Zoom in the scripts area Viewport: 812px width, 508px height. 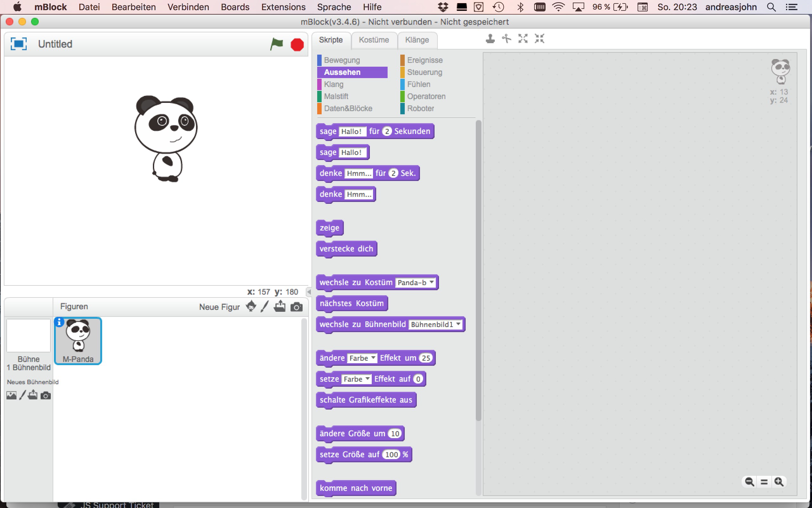point(779,482)
